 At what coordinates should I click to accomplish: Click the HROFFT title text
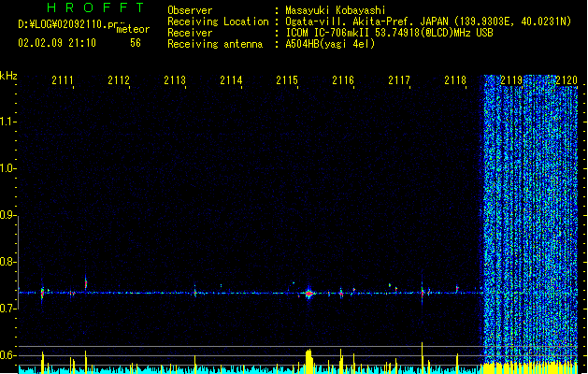coord(95,7)
